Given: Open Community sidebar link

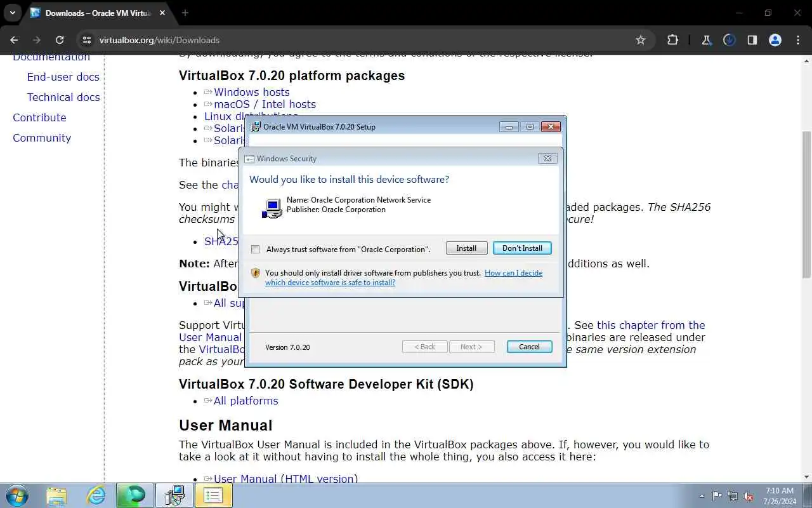Looking at the screenshot, I should (x=42, y=138).
